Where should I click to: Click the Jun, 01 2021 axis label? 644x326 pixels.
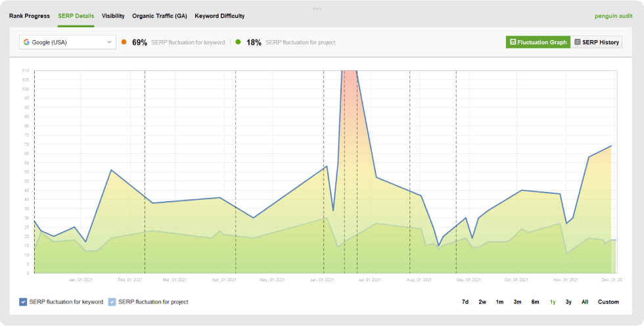(321, 280)
